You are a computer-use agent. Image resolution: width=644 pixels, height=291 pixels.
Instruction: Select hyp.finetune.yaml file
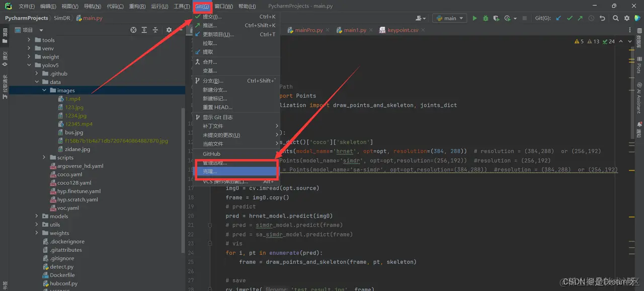pyautogui.click(x=78, y=191)
